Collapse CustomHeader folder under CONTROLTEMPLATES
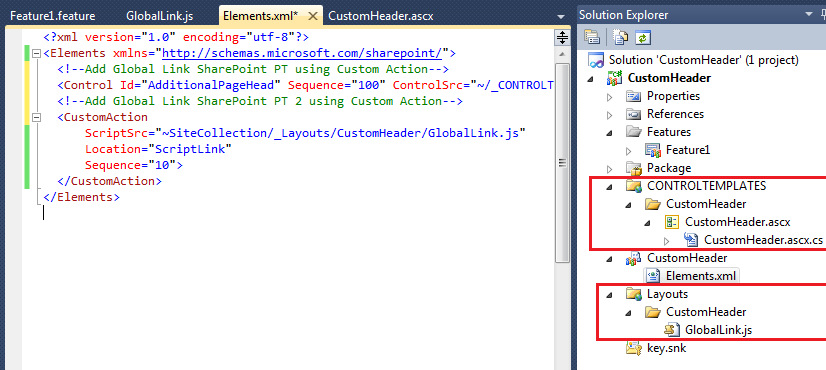826x370 pixels. (x=629, y=205)
